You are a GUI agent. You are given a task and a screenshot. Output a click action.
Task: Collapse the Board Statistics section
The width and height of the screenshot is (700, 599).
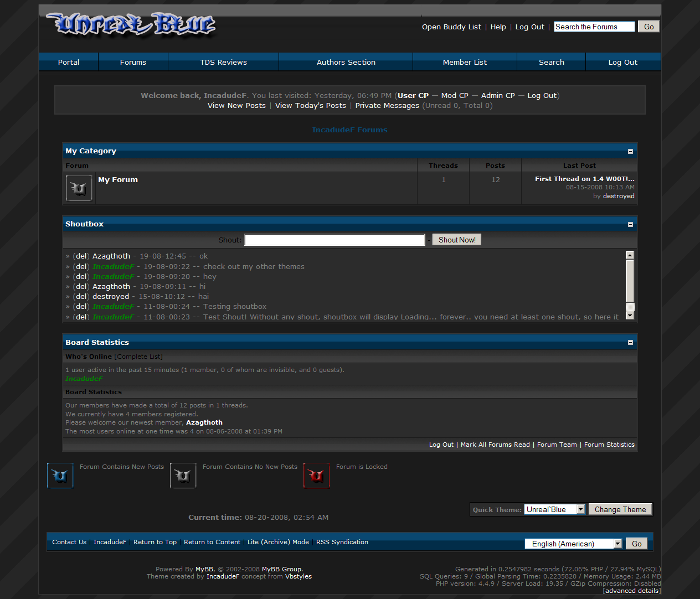pos(630,343)
